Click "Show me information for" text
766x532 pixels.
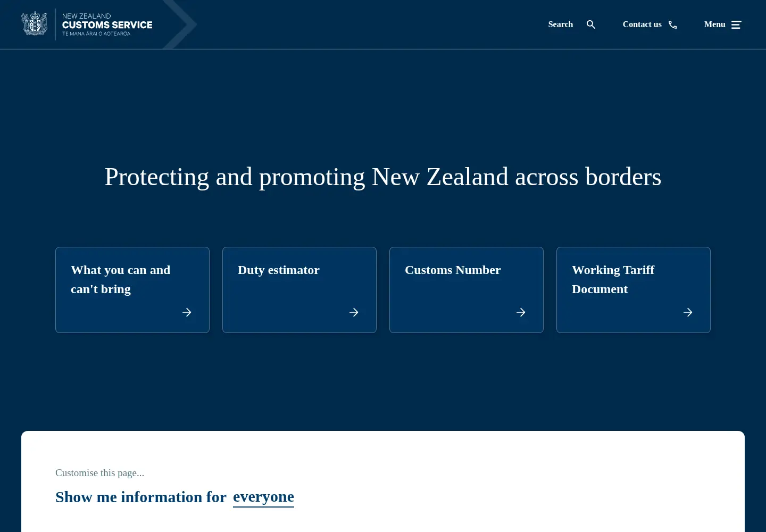click(141, 497)
